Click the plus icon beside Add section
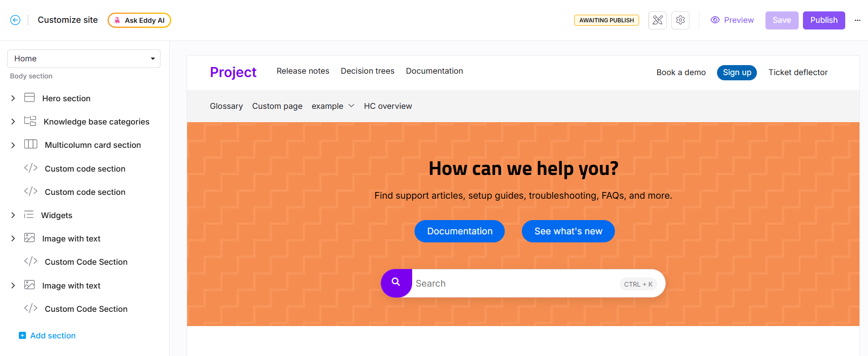868x356 pixels. [x=22, y=336]
